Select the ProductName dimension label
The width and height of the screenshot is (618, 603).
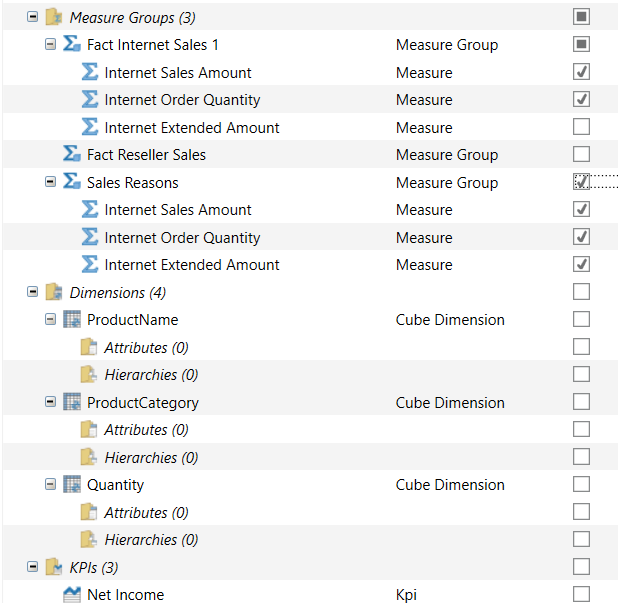click(132, 320)
